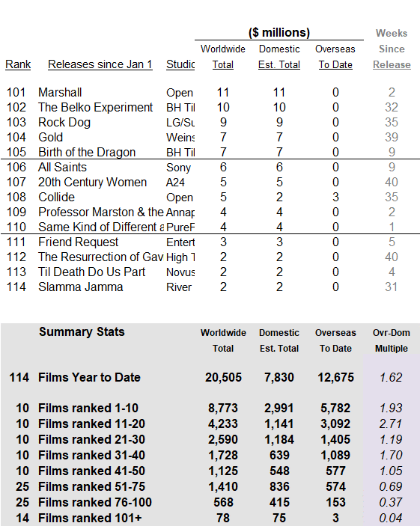420x526 pixels.
Task: Select the studio cell 'River'
Action: 179,287
